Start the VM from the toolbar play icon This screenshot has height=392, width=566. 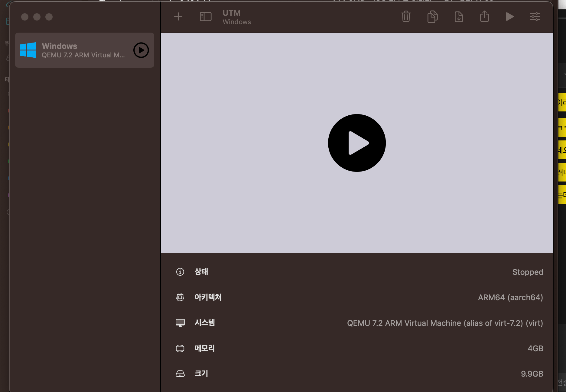tap(509, 17)
